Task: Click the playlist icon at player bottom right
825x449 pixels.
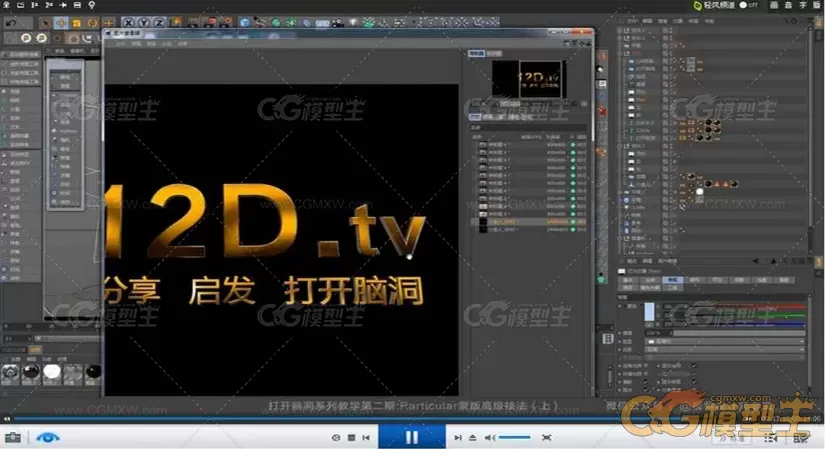Action: click(771, 437)
